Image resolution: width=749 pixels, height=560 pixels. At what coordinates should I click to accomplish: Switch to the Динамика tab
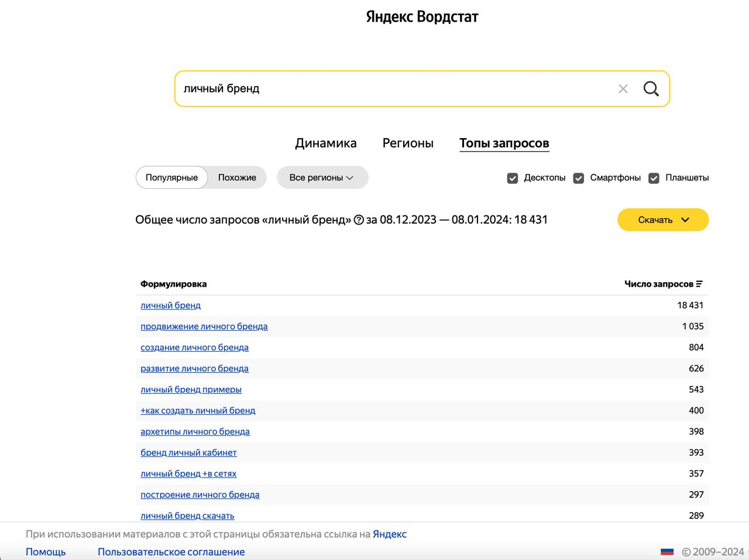[x=326, y=143]
